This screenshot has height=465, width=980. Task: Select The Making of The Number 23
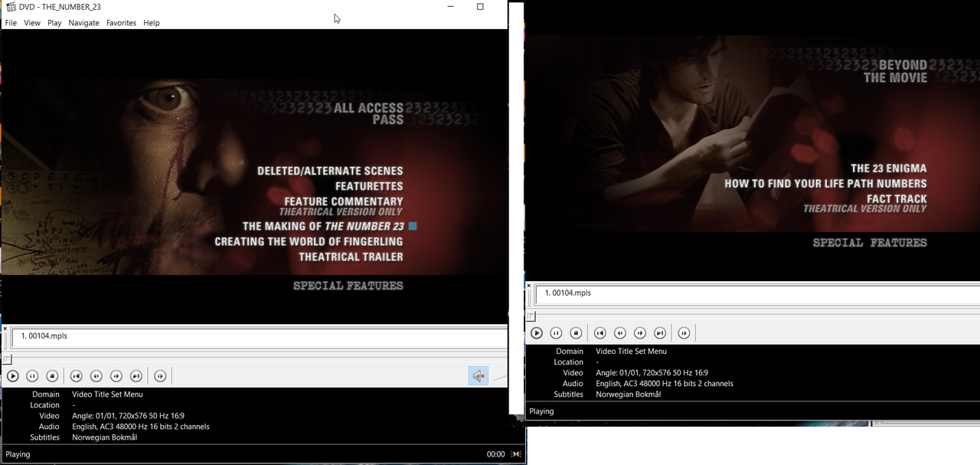pyautogui.click(x=323, y=226)
